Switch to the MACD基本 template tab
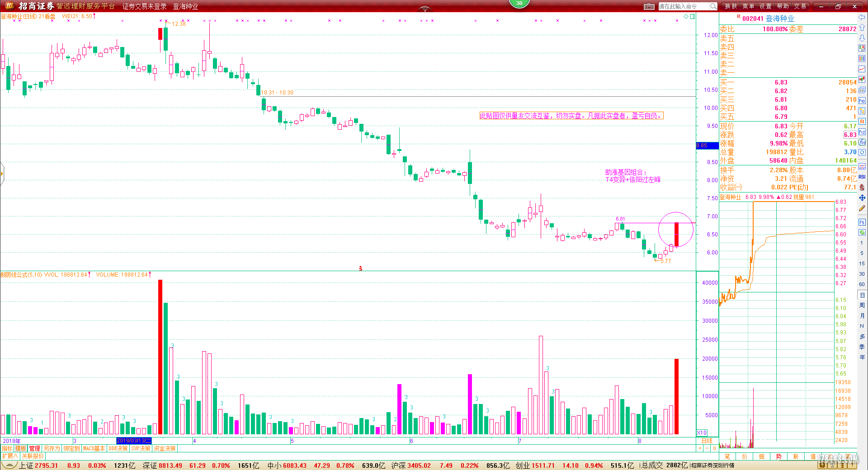The image size is (868, 470). click(94, 448)
